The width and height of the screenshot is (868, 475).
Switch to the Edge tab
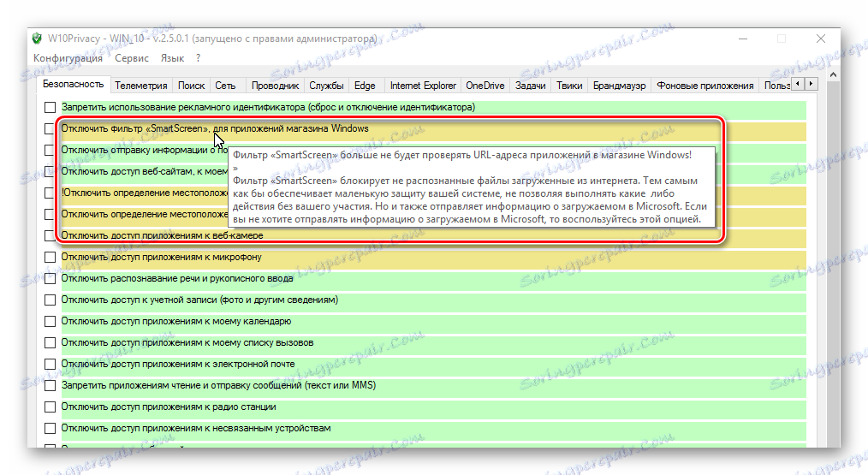[365, 86]
